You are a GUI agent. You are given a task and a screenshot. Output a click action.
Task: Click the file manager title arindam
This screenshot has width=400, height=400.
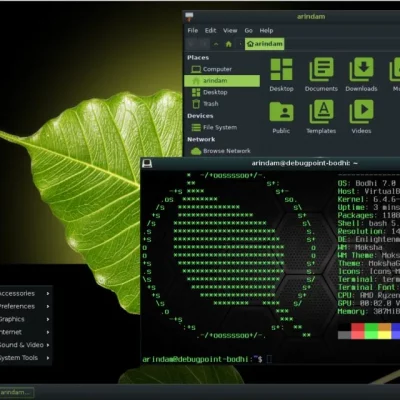(311, 16)
